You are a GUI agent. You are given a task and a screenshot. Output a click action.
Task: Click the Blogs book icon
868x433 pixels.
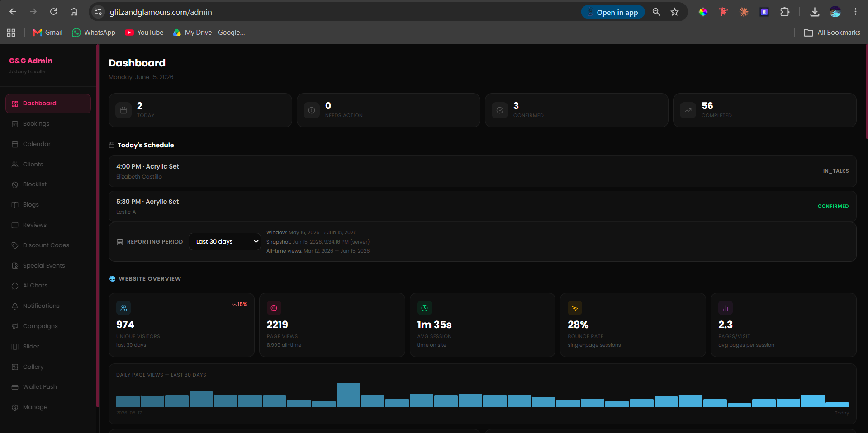tap(15, 205)
